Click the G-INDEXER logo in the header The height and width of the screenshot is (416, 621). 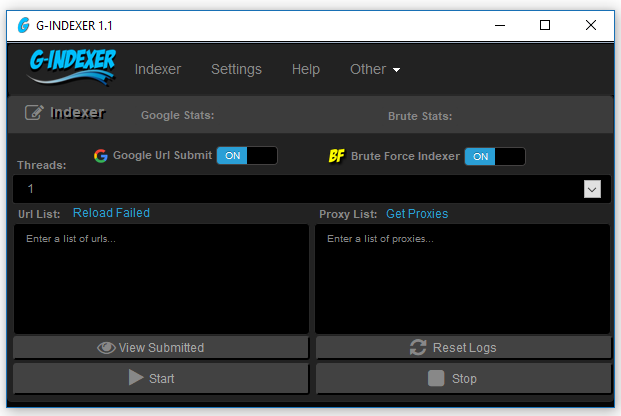tap(73, 67)
